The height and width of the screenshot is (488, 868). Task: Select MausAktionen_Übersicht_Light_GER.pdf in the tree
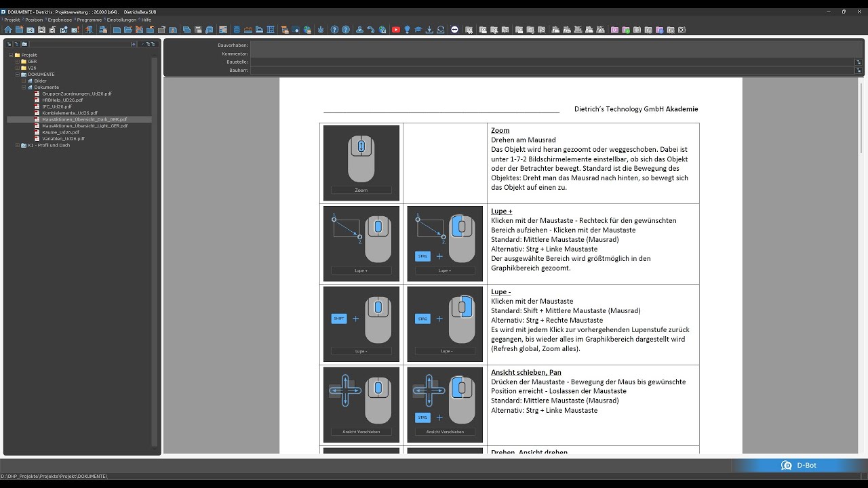(85, 126)
